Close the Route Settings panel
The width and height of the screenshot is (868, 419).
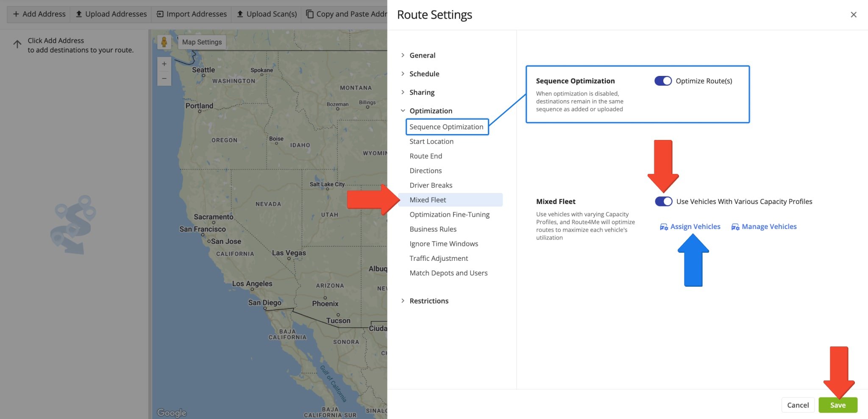[854, 15]
